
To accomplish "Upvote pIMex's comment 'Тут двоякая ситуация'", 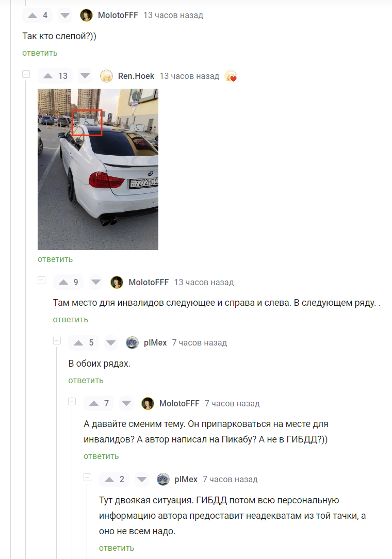I will click(x=109, y=480).
